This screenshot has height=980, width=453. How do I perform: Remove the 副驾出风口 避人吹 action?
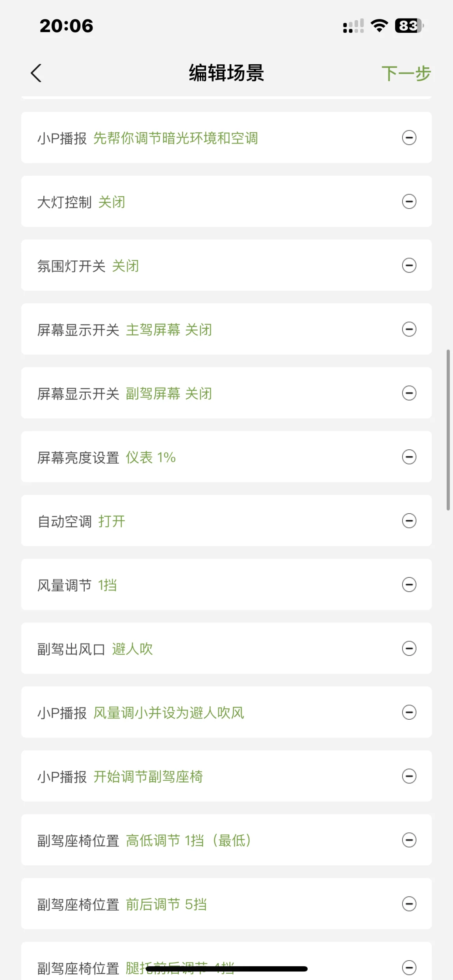click(x=409, y=648)
